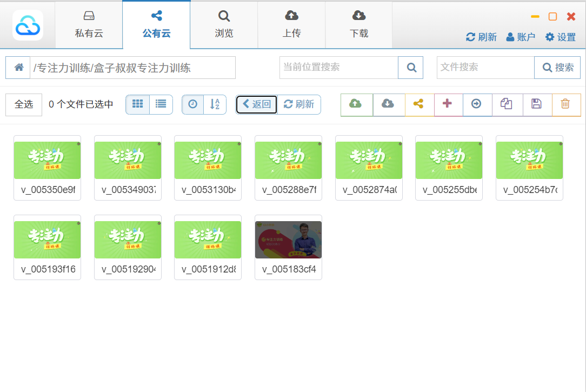Click the circled arrow move icon
Viewport: 586px width, 392px height.
[477, 105]
